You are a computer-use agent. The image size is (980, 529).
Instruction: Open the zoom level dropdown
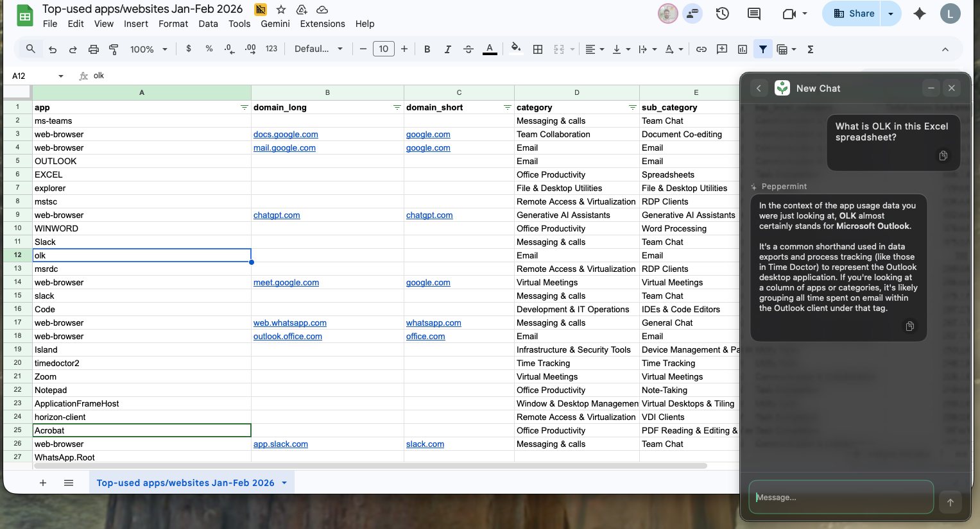coord(148,49)
